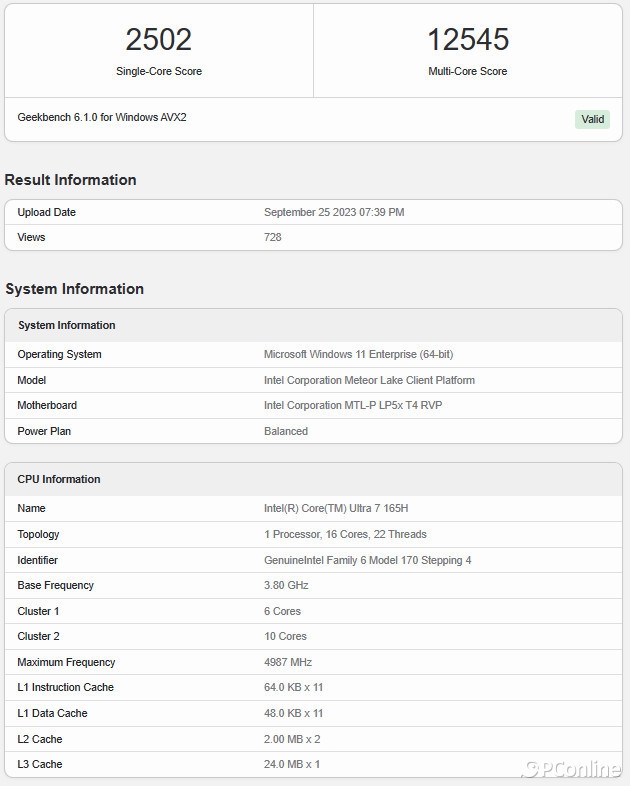Click Geekbench 6.1.0 for Windows AVX2 text
The width and height of the screenshot is (630, 786).
click(102, 118)
